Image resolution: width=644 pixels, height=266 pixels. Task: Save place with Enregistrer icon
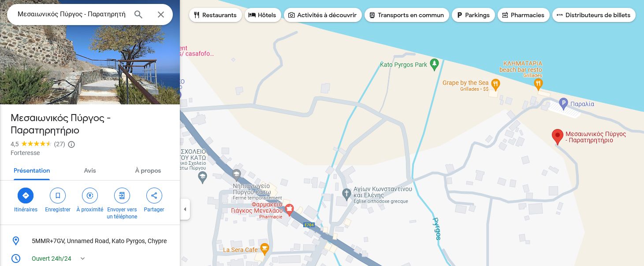tap(58, 196)
